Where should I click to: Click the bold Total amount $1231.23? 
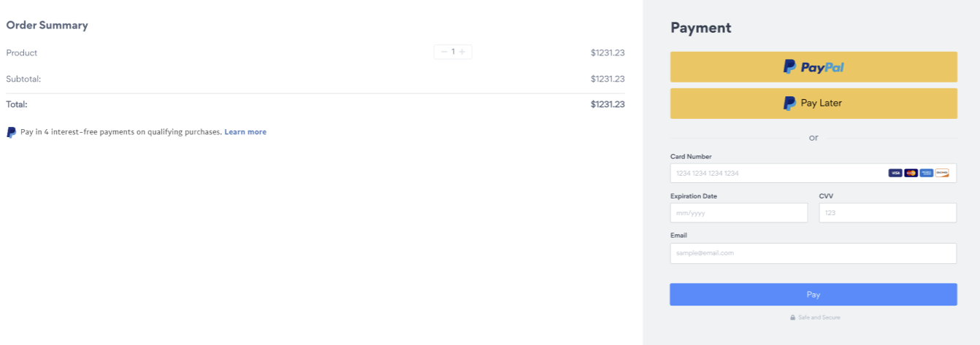(x=608, y=104)
